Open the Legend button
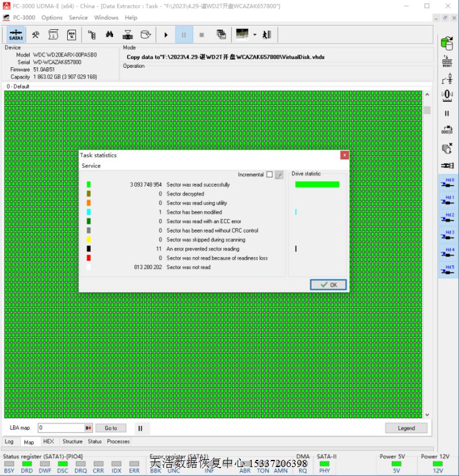 click(406, 428)
